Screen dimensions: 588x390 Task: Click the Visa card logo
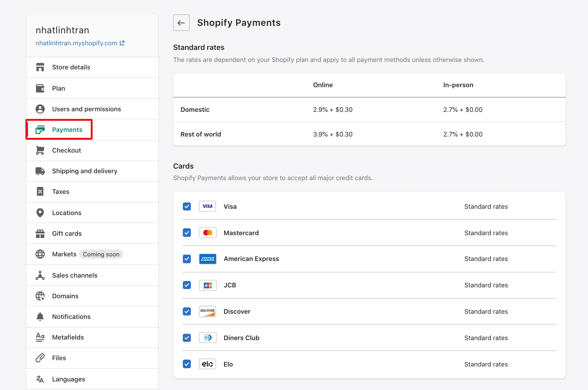pos(207,206)
